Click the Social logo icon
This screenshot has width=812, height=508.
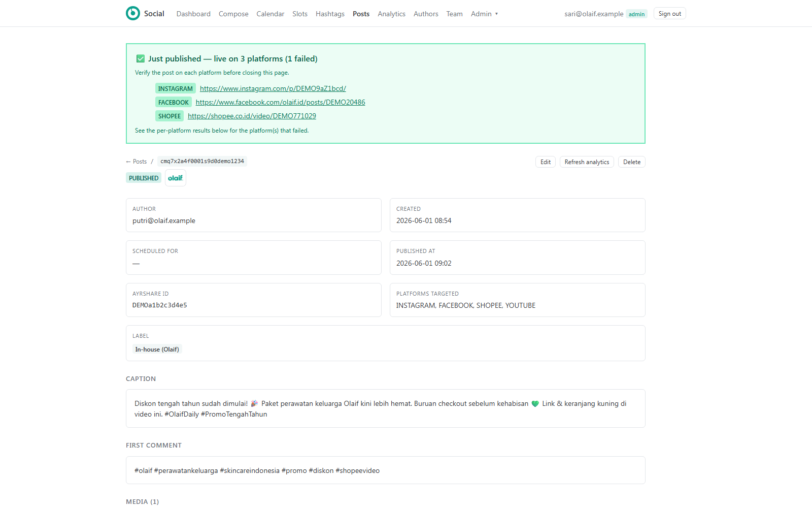coord(133,13)
